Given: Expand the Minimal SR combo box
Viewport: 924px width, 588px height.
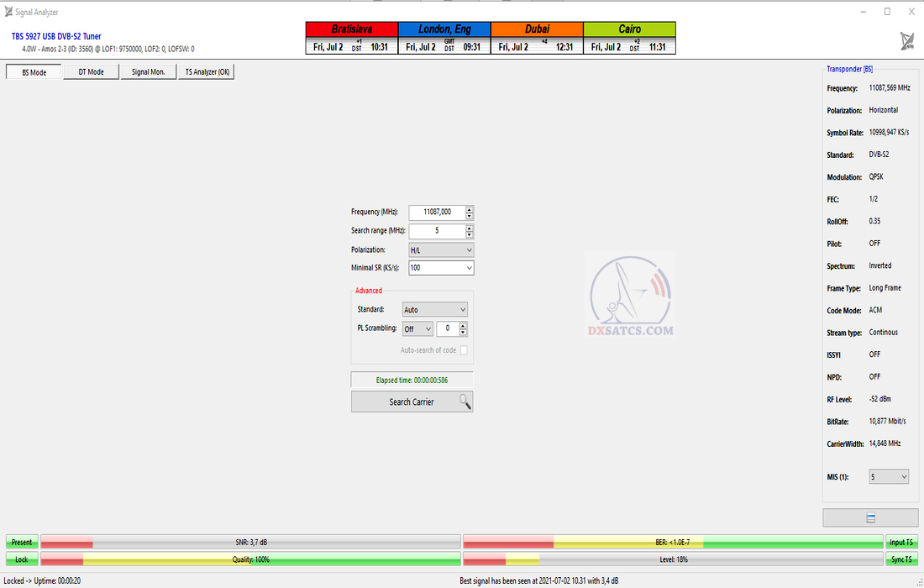Looking at the screenshot, I should 441,268.
